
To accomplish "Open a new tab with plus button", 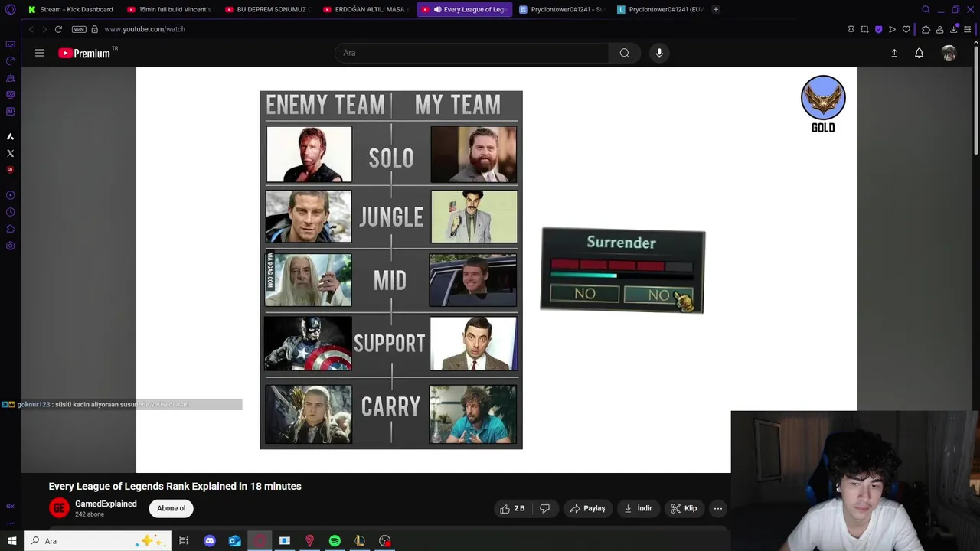I will (715, 9).
